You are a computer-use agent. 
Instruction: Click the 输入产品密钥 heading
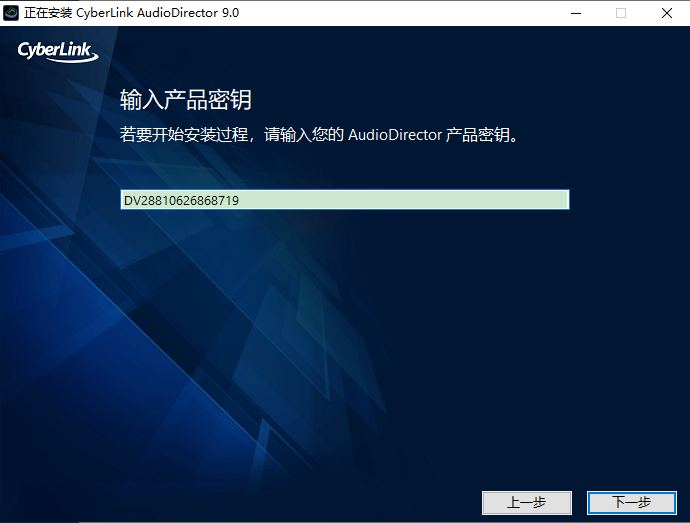(x=186, y=99)
